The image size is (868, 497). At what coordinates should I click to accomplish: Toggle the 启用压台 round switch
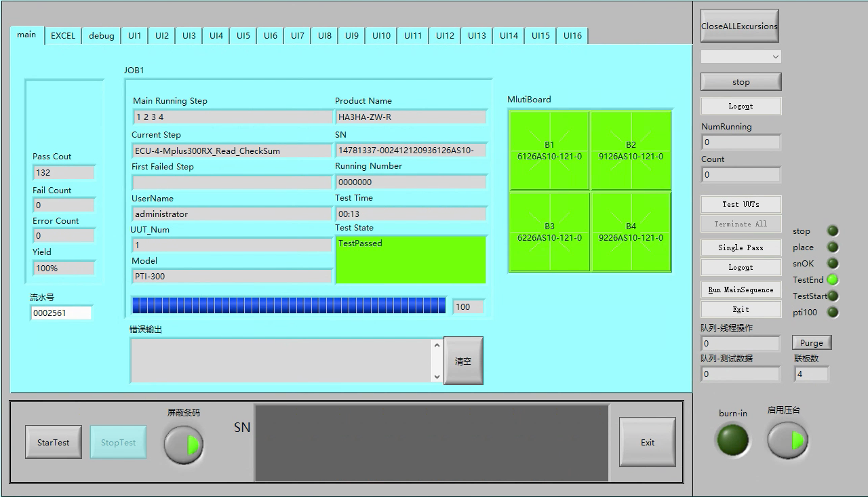pos(787,440)
